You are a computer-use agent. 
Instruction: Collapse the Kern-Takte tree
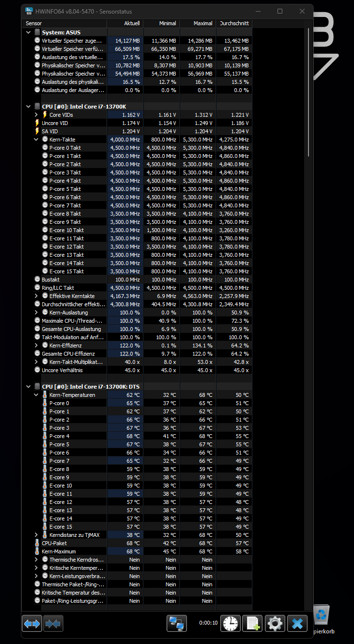(x=36, y=140)
